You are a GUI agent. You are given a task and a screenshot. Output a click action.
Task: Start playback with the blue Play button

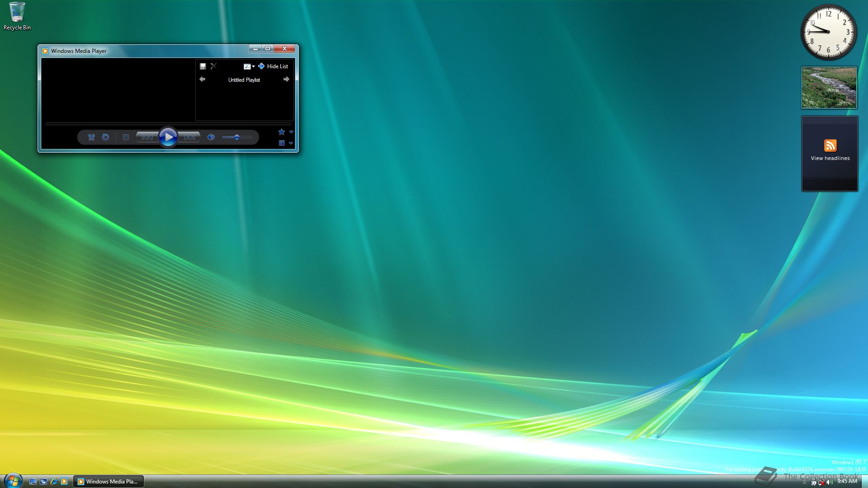click(x=168, y=137)
